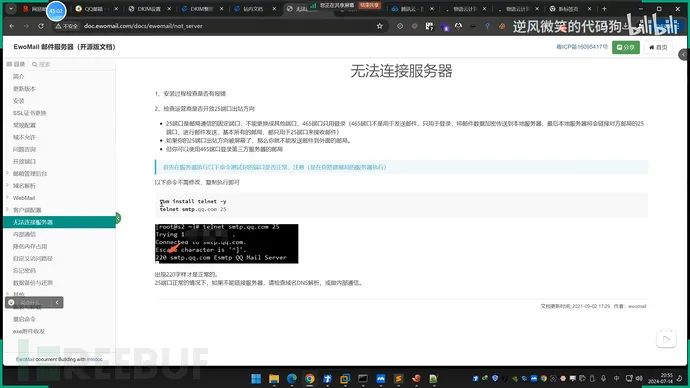
Task: Click the browser forward arrow
Action: click(26, 26)
